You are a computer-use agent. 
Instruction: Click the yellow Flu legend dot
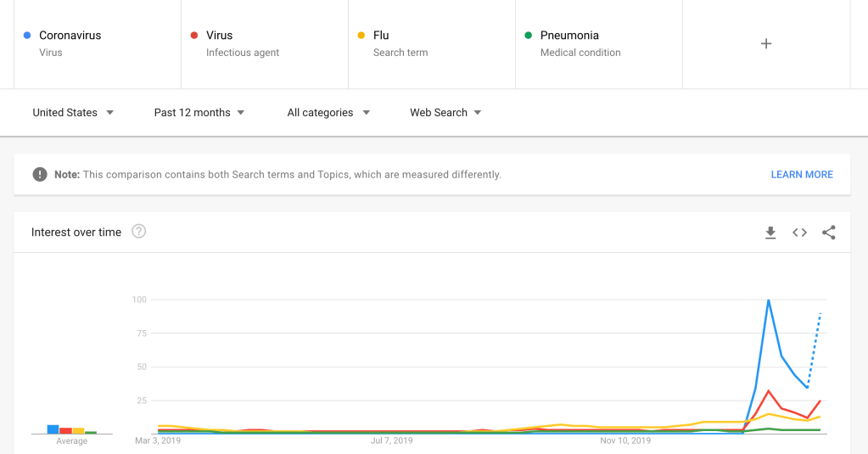pyautogui.click(x=361, y=36)
